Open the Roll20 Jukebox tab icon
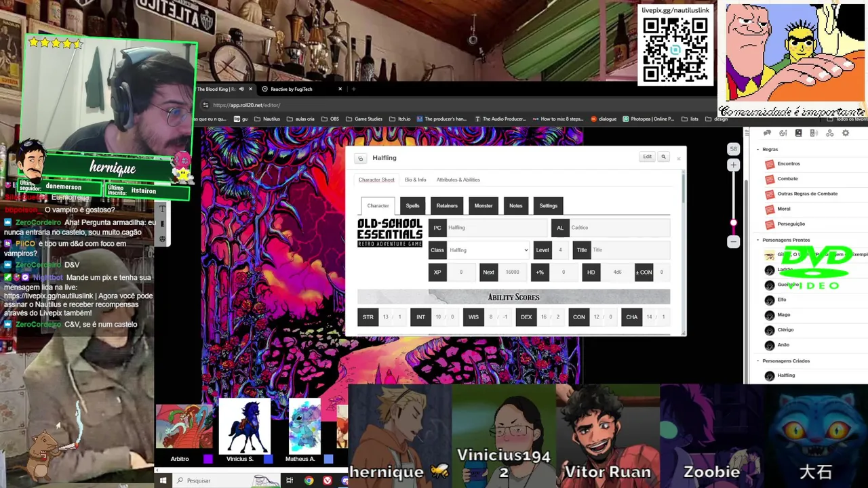Image resolution: width=868 pixels, height=488 pixels. (814, 133)
